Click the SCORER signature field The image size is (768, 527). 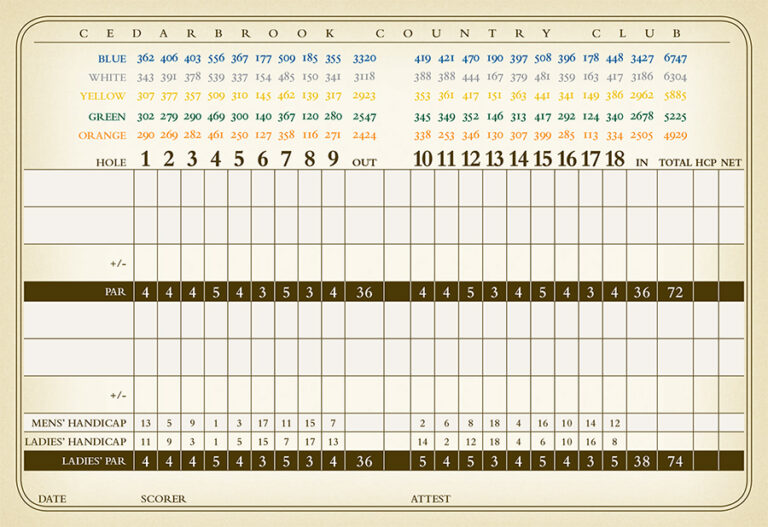click(x=163, y=498)
